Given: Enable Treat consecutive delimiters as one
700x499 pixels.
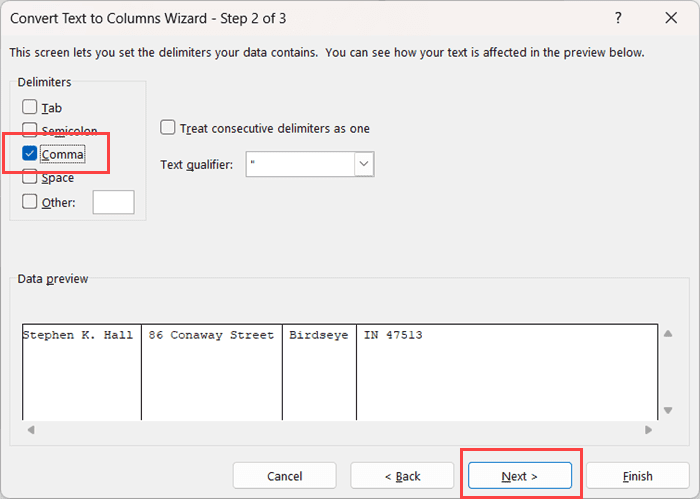Looking at the screenshot, I should 169,128.
